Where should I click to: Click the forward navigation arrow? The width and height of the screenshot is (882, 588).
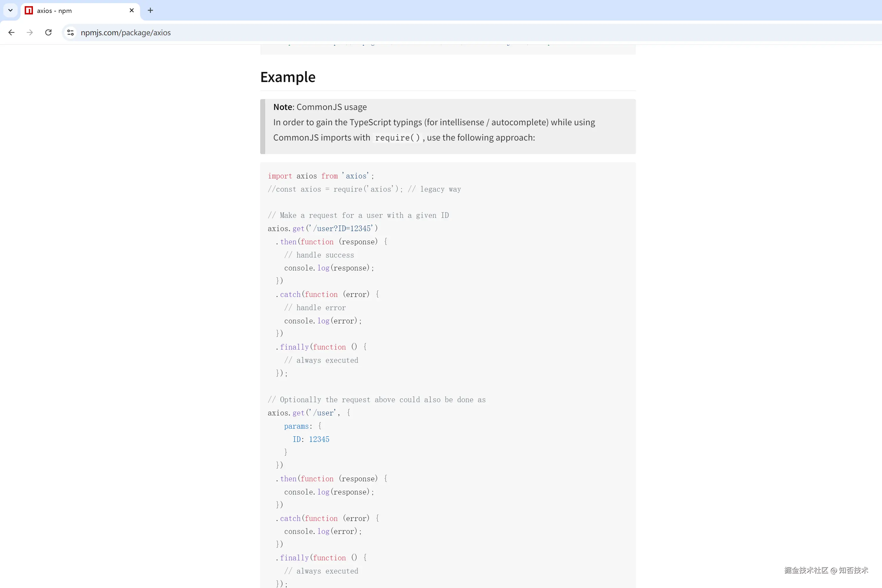(x=30, y=33)
